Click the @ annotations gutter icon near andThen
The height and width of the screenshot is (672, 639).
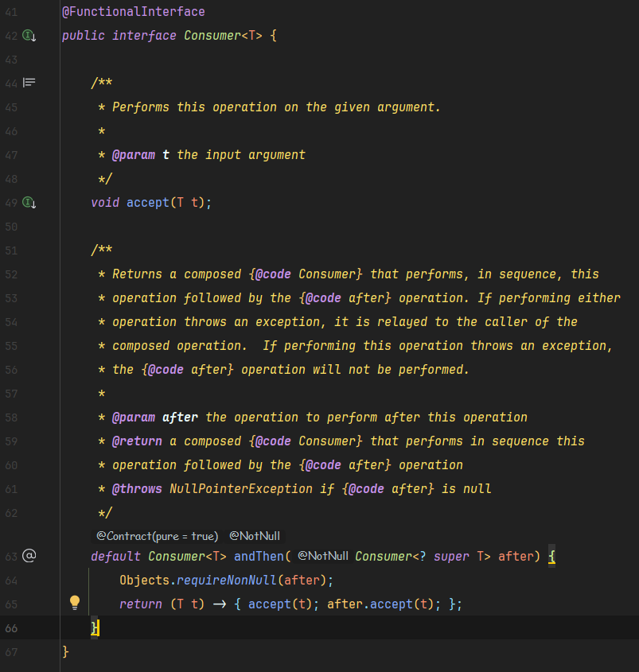click(29, 556)
